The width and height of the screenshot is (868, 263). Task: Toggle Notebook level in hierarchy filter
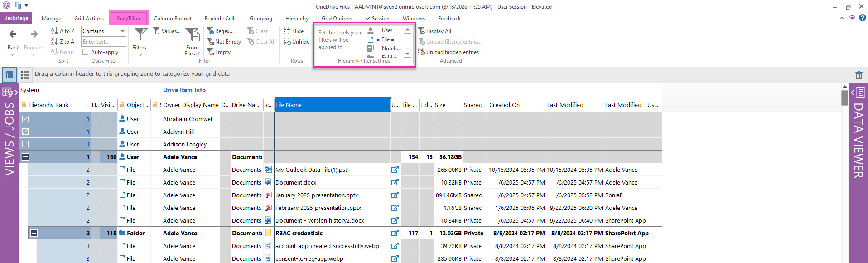click(384, 49)
